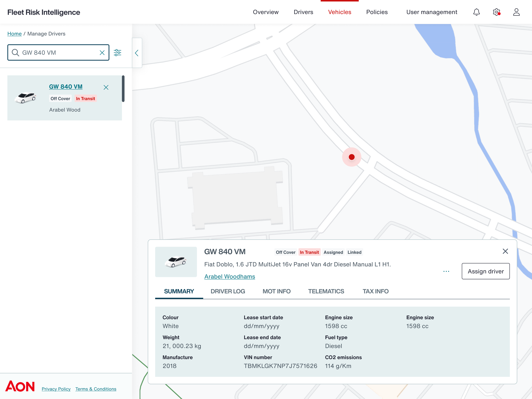This screenshot has height=399, width=532.
Task: Click the red vehicle location marker
Action: [351, 157]
